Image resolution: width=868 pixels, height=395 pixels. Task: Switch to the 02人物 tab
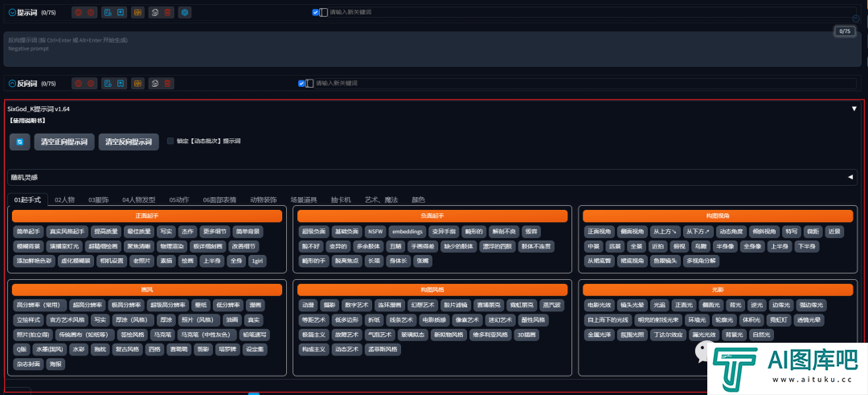point(64,200)
